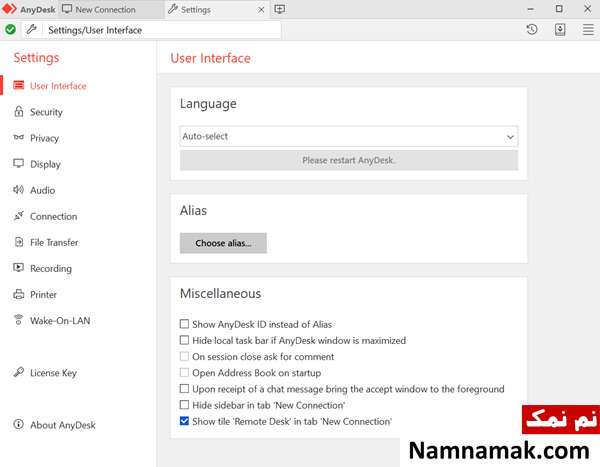Image resolution: width=600 pixels, height=467 pixels.
Task: Open the address book icon in toolbar
Action: [560, 29]
